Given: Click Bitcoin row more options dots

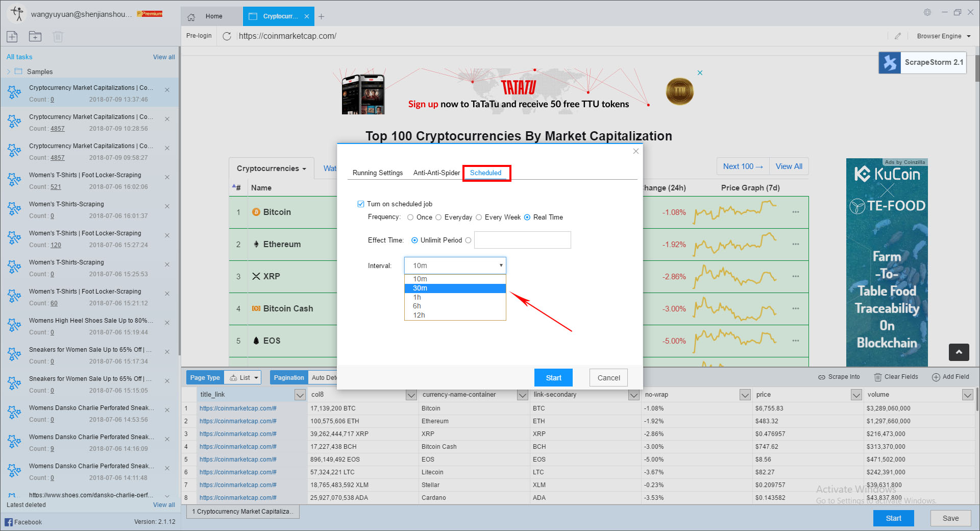Looking at the screenshot, I should click(796, 212).
